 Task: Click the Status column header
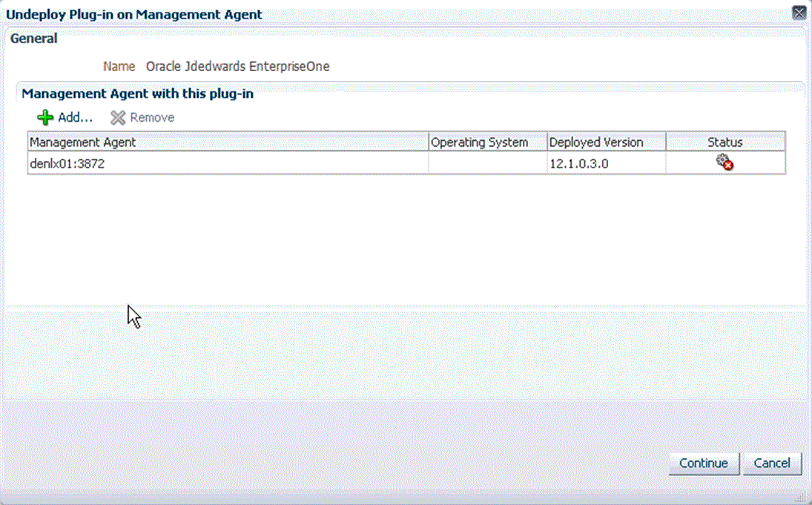coord(725,142)
